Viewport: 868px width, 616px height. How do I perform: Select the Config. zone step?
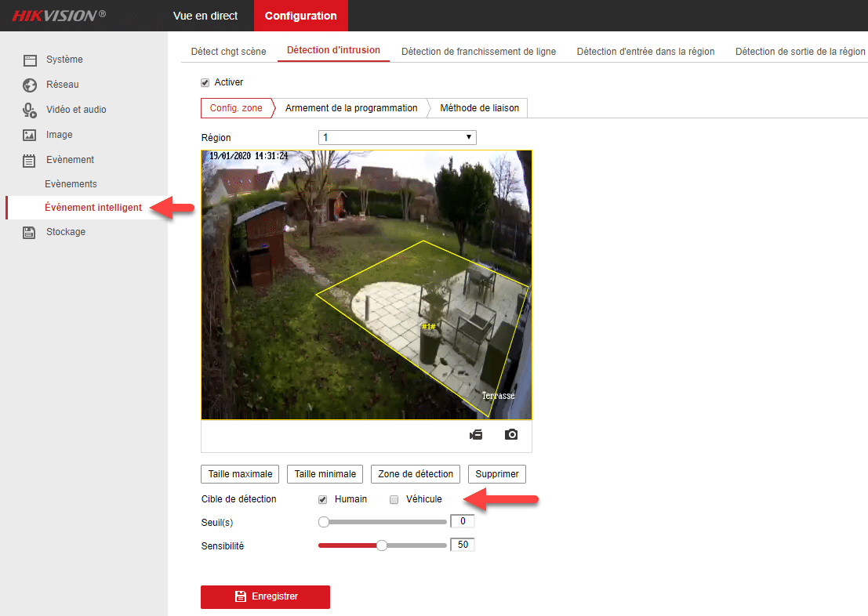click(x=236, y=108)
